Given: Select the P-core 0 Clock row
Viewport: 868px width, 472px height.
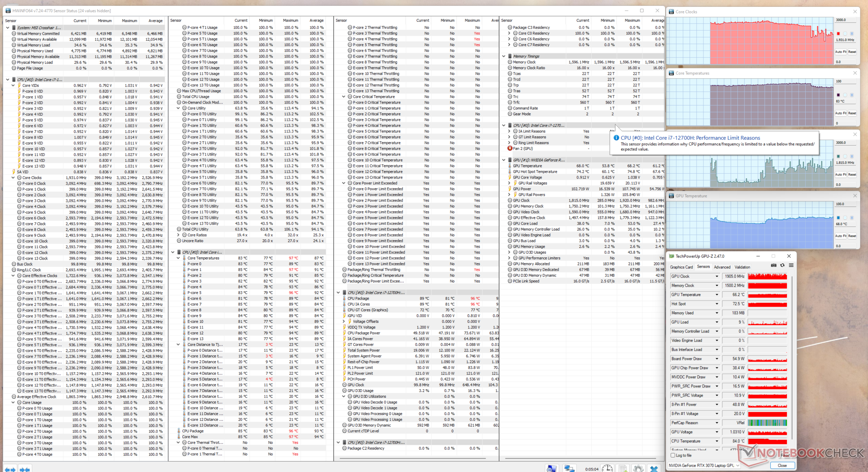Looking at the screenshot, I should (84, 184).
